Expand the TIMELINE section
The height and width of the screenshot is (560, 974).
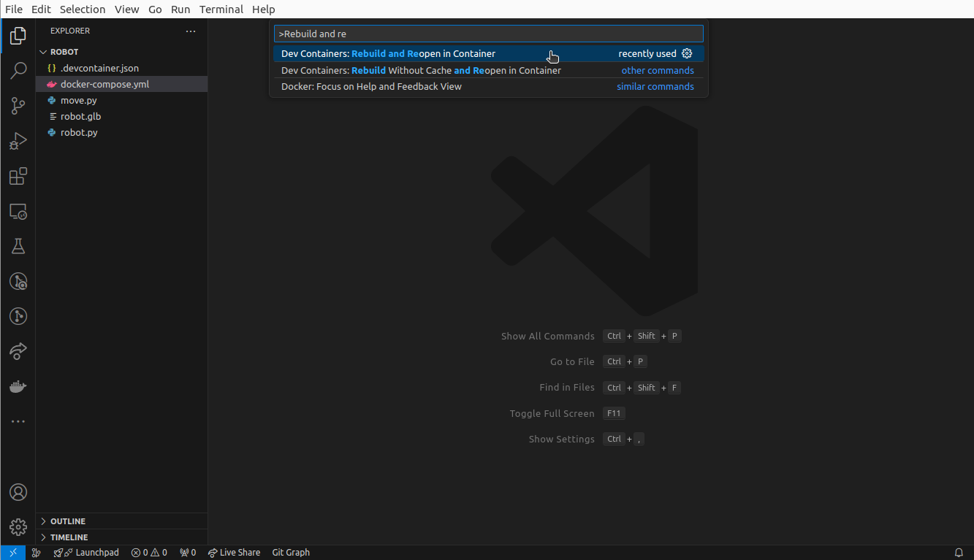(121, 537)
